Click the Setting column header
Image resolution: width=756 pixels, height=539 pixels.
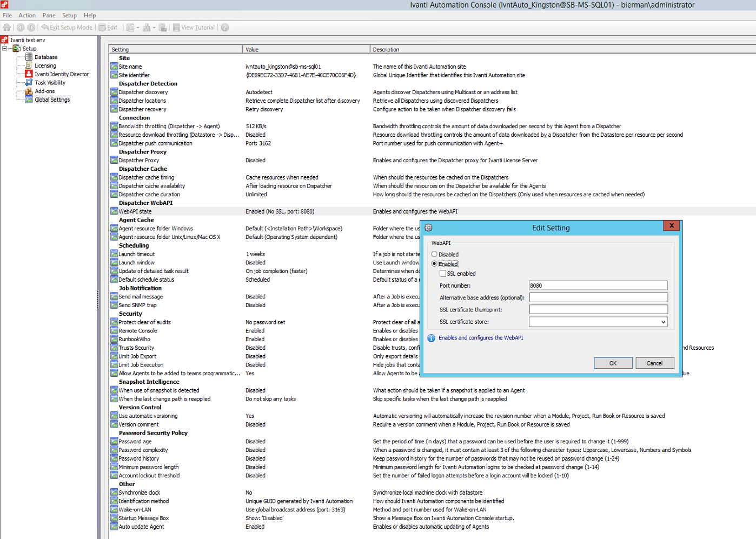point(176,49)
